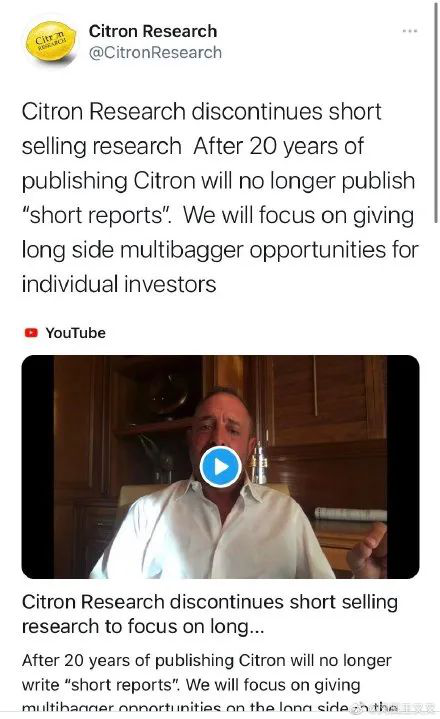Click the black left border of the video player
This screenshot has height=719, width=440.
[38, 467]
